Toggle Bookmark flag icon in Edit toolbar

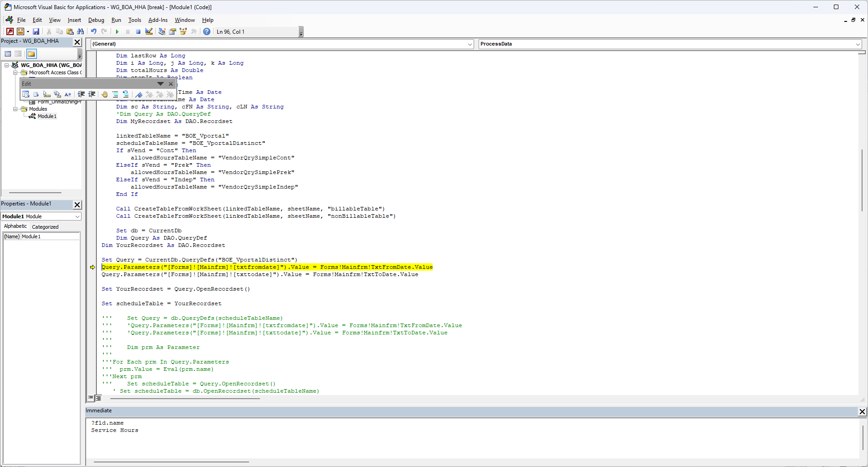click(139, 94)
